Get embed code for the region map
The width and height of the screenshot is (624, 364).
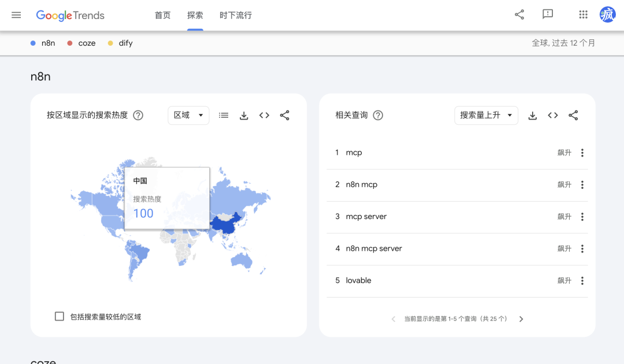[264, 116]
